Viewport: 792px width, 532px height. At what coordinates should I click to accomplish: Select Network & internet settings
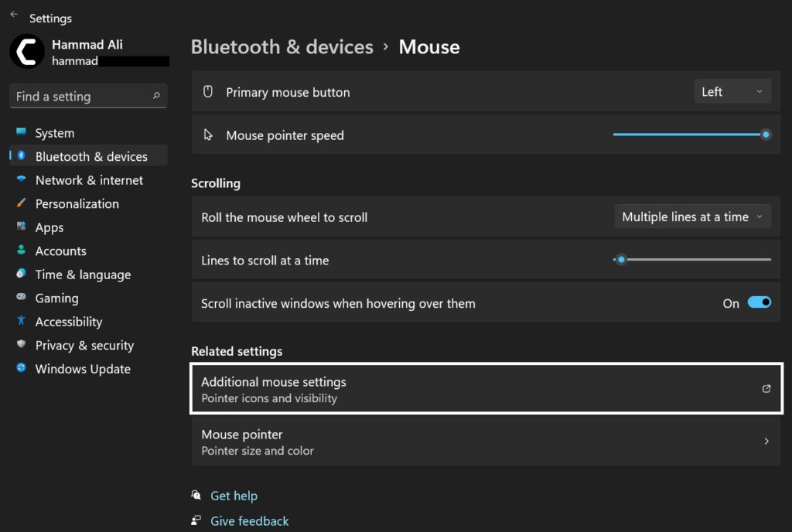(88, 179)
